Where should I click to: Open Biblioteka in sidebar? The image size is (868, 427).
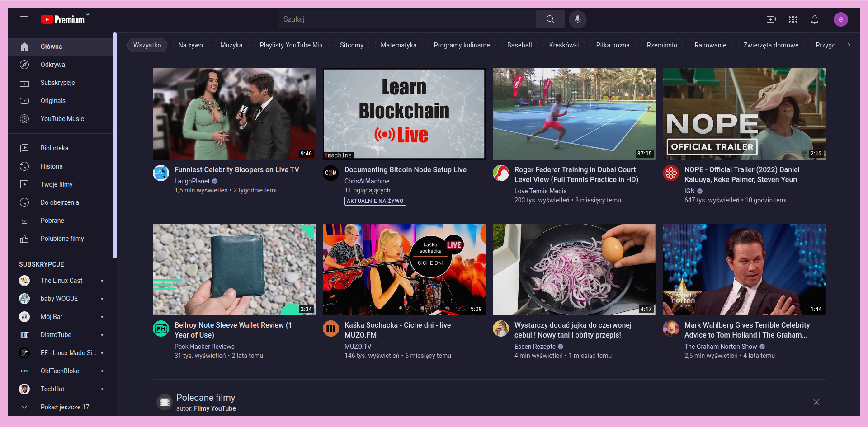(x=61, y=148)
